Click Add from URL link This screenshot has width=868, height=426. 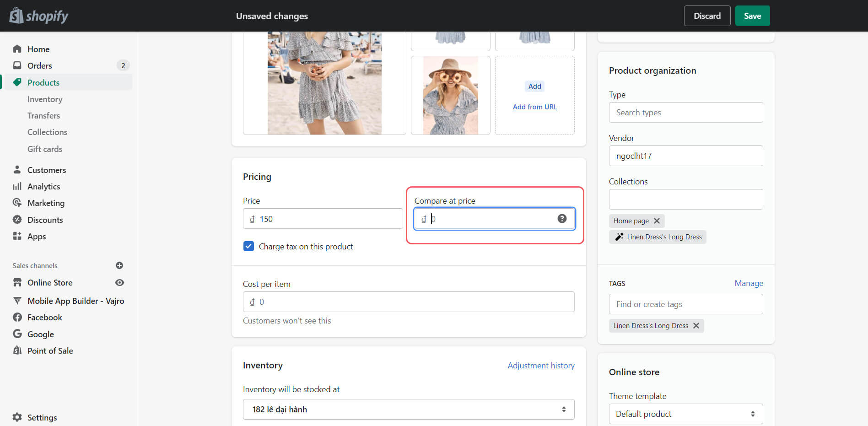pos(534,107)
